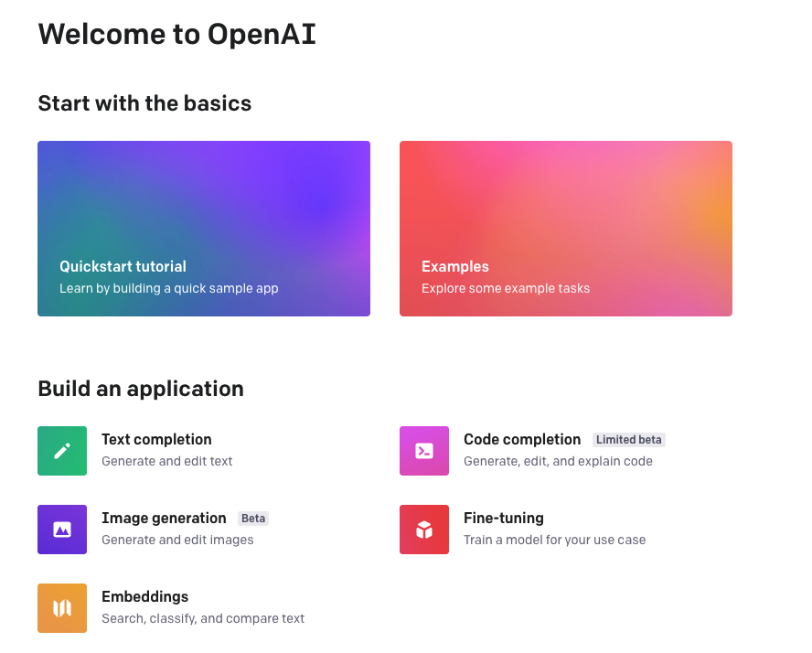Click 'Train a model for your use case'
812x653 pixels.
(x=555, y=540)
